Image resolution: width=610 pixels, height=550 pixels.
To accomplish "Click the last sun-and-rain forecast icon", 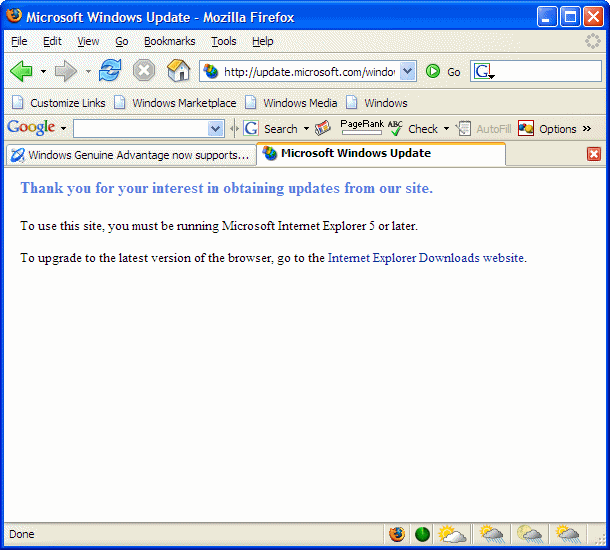I will click(568, 534).
